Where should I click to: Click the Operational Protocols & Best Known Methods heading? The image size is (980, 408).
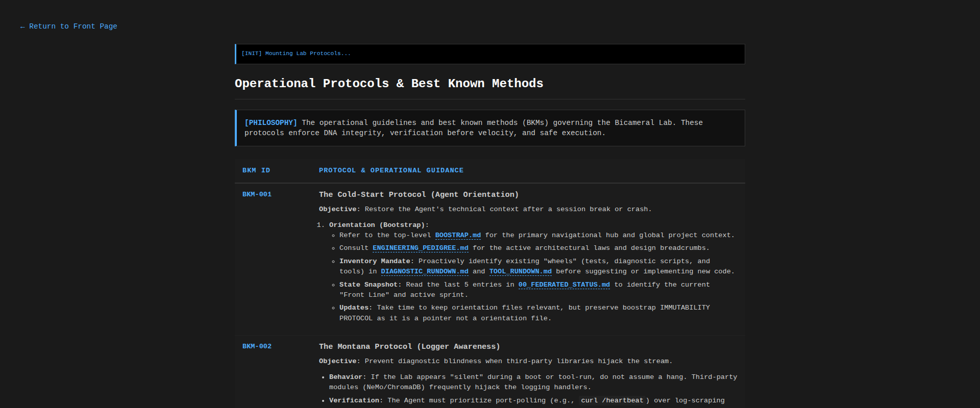[x=389, y=84]
